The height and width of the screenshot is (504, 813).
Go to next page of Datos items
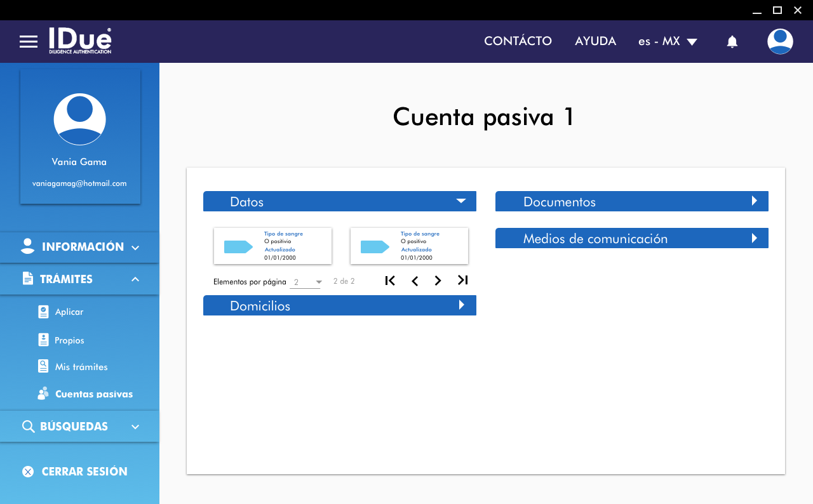[438, 281]
